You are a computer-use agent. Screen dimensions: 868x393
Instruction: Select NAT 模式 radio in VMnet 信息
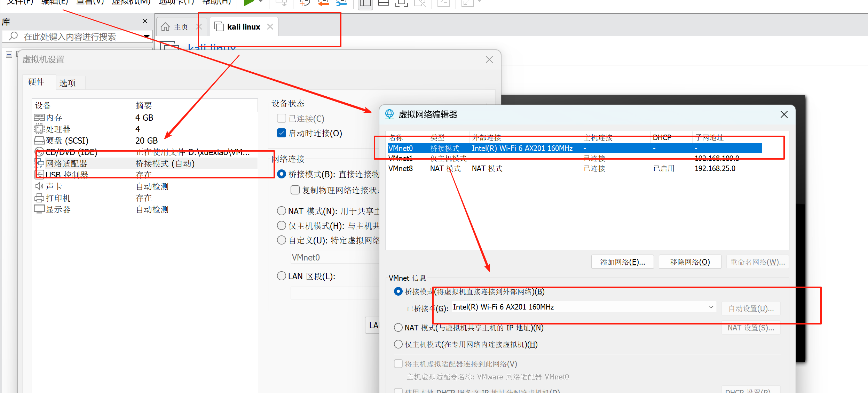(398, 328)
